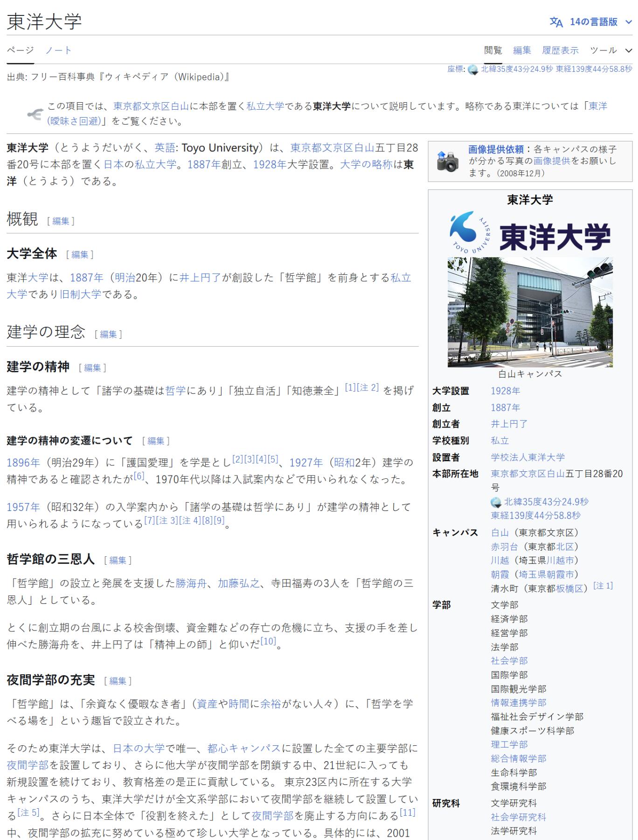This screenshot has height=840, width=638.
Task: Click the globe icon beside top coordinates
Action: click(x=473, y=70)
